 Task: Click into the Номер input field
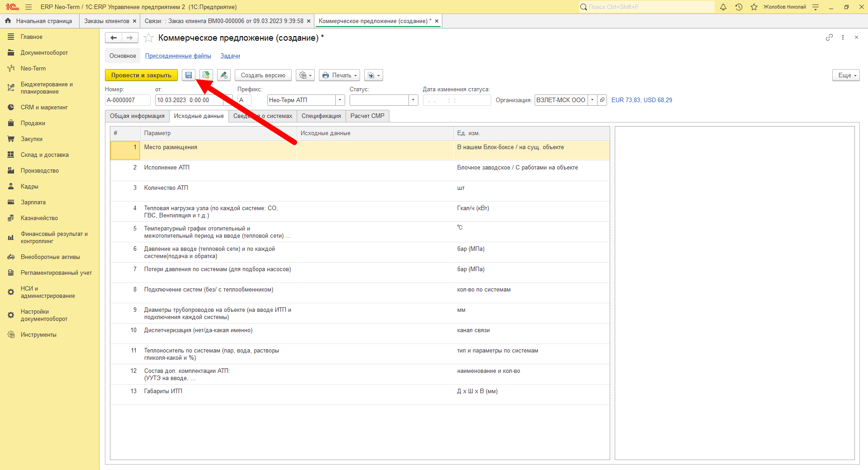[128, 100]
